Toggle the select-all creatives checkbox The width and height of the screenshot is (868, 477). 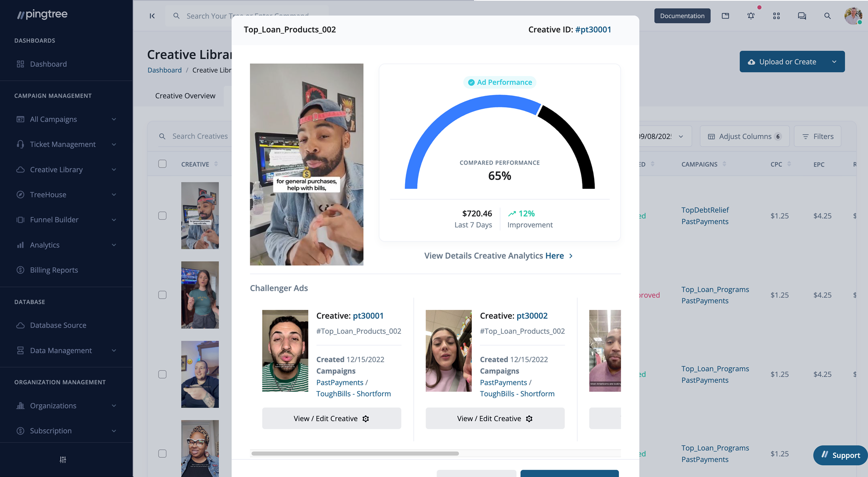tap(162, 164)
